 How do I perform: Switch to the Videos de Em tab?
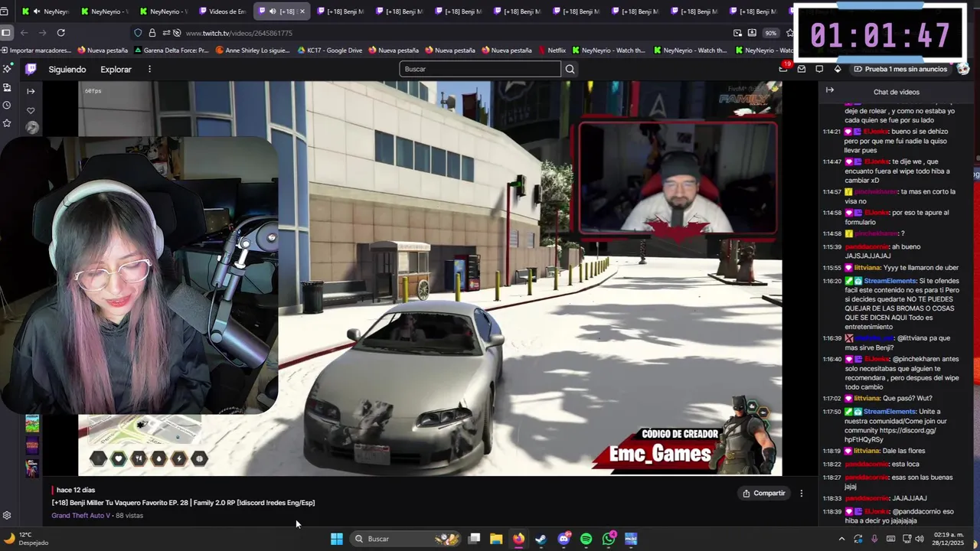[222, 11]
